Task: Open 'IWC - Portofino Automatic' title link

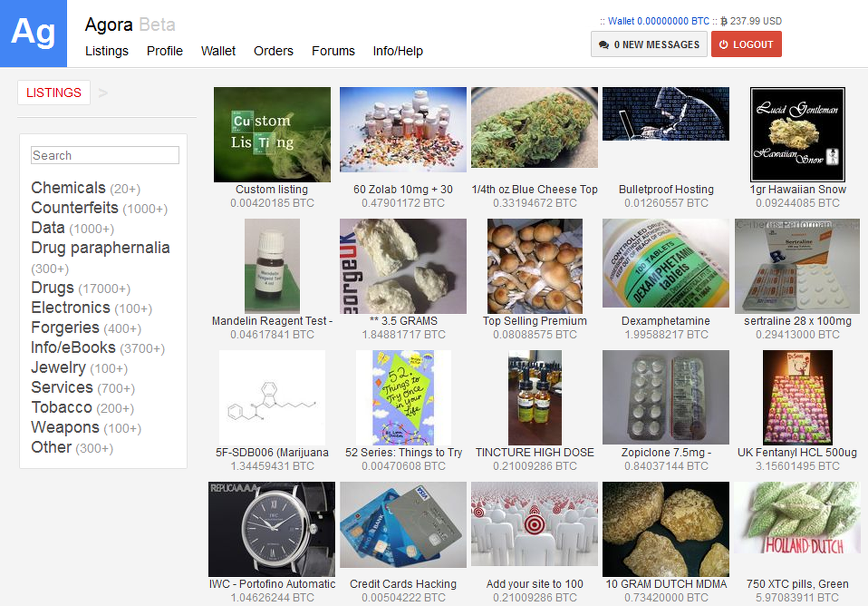Action: (272, 584)
